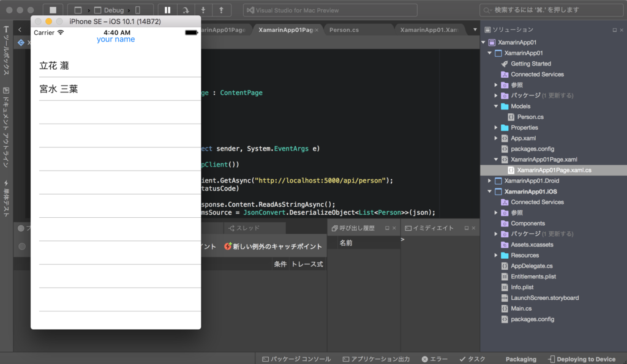Open Getting Started in solution tree

click(x=531, y=64)
